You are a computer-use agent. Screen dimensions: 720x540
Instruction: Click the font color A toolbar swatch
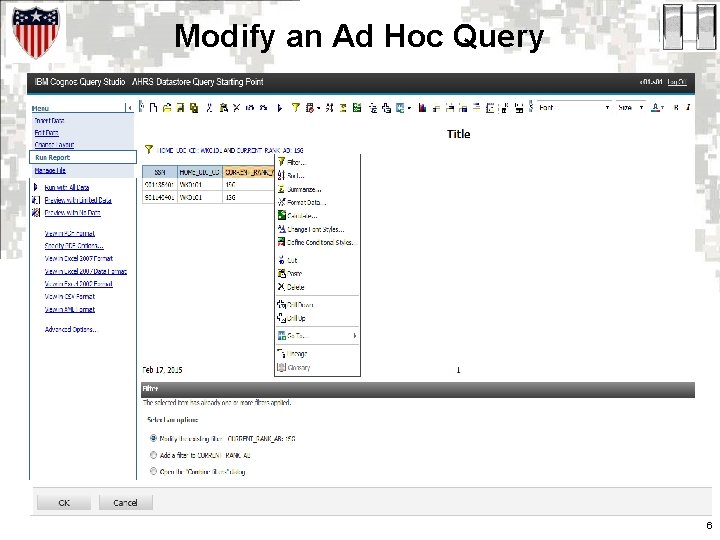(655, 107)
